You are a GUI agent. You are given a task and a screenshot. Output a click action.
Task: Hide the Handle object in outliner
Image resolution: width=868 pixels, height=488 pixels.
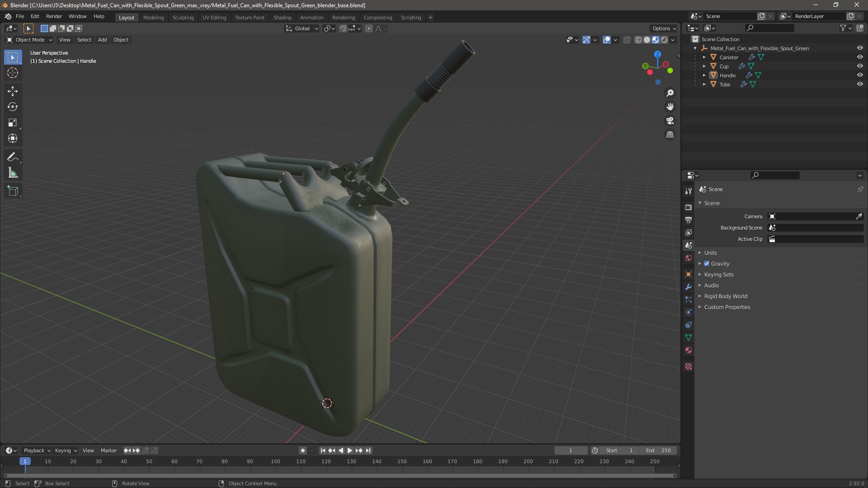(860, 75)
